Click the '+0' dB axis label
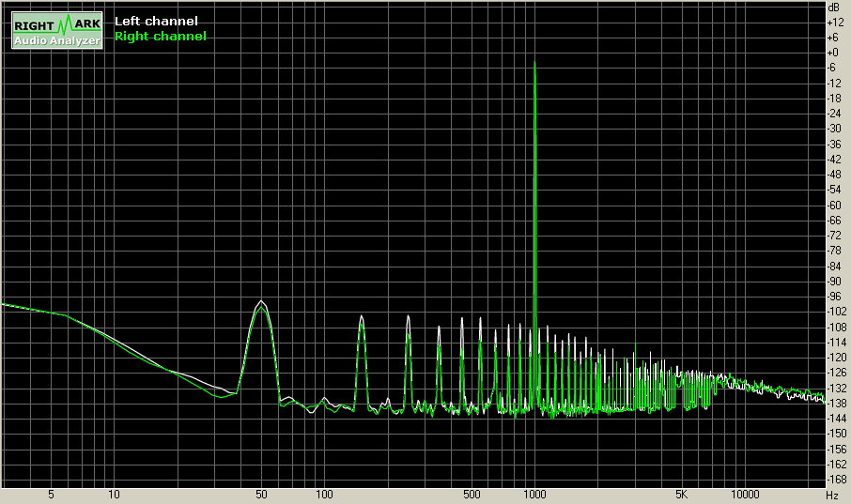Screen dimensions: 851x504 click(832, 53)
